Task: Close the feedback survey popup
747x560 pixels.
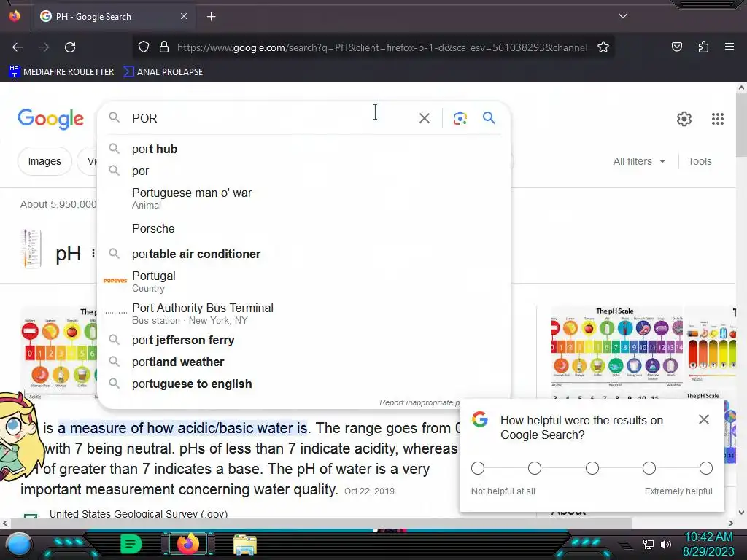Action: click(x=704, y=419)
